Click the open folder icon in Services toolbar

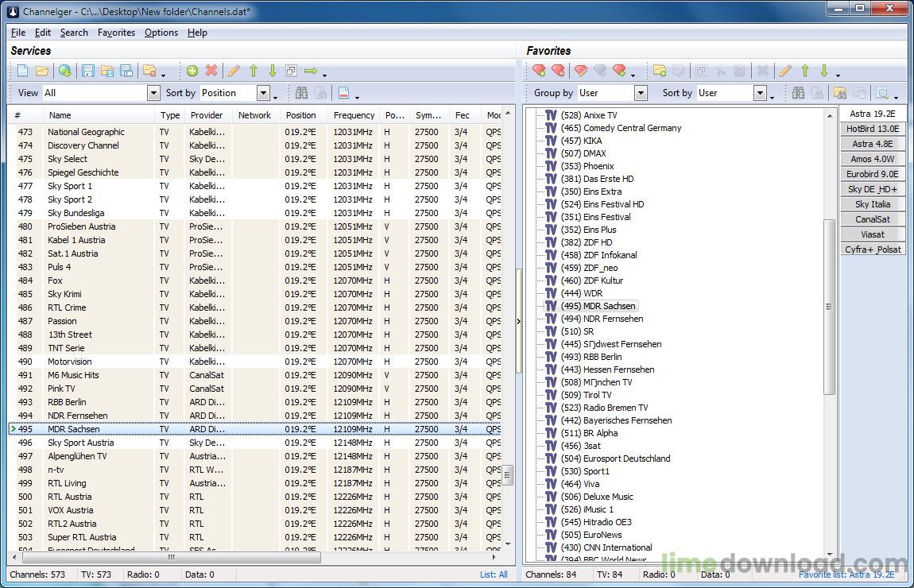tap(42, 71)
